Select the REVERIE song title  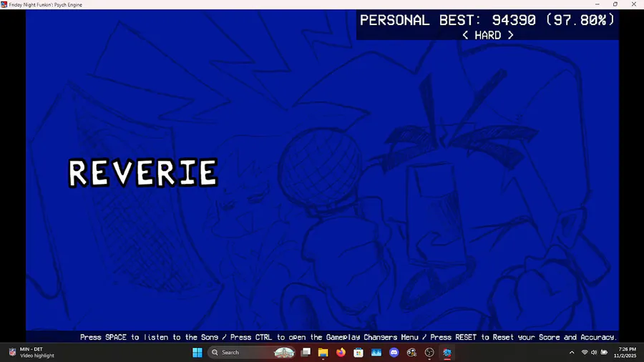coord(142,173)
